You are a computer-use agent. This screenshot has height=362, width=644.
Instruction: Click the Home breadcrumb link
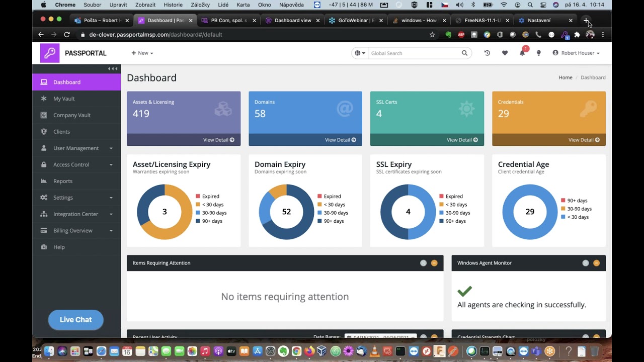click(x=566, y=77)
